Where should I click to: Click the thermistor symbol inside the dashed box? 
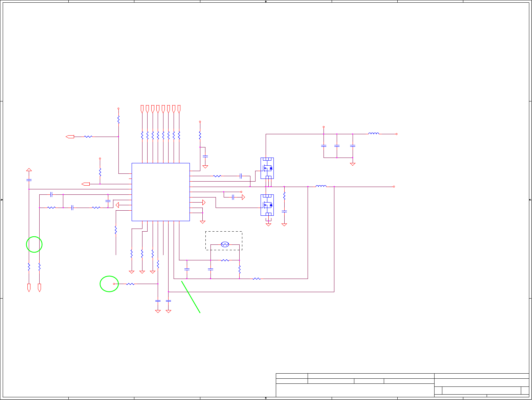(x=225, y=244)
